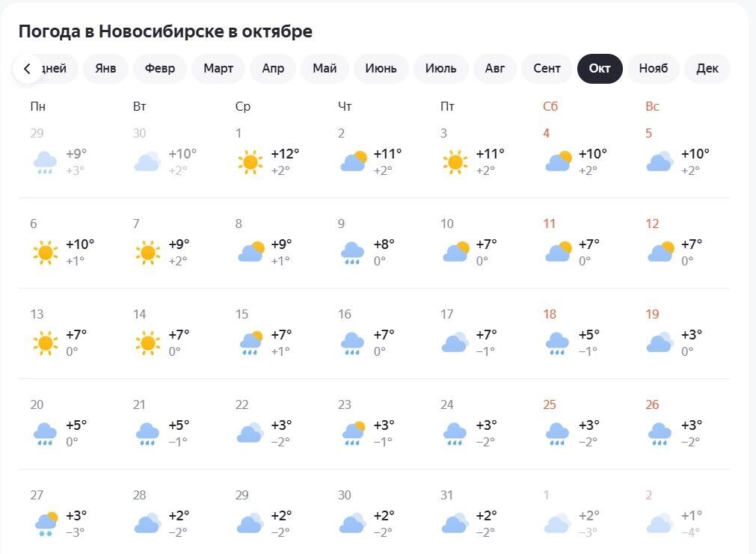Choose the Июнь month tab
This screenshot has width=756, height=554.
(381, 69)
